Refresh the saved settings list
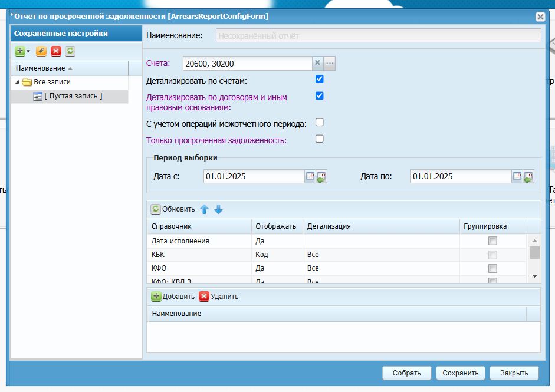 (x=70, y=51)
